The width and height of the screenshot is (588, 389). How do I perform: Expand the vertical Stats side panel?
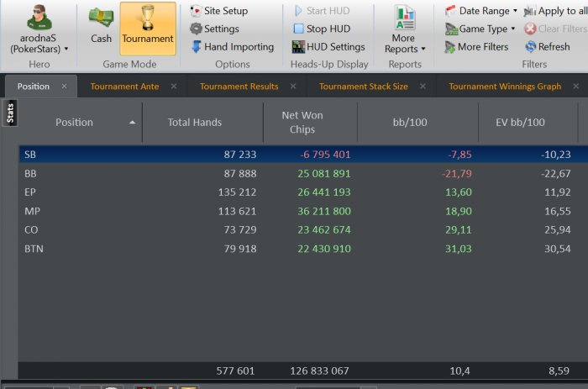point(10,113)
